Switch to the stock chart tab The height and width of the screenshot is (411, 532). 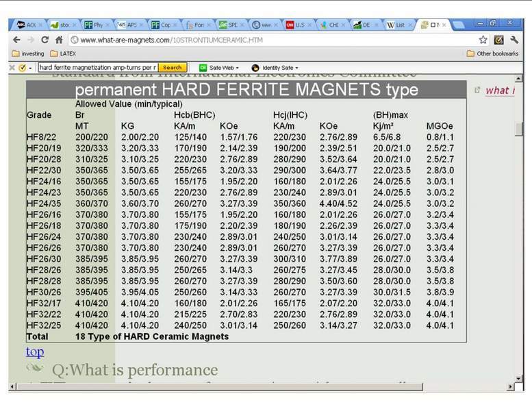pos(62,25)
